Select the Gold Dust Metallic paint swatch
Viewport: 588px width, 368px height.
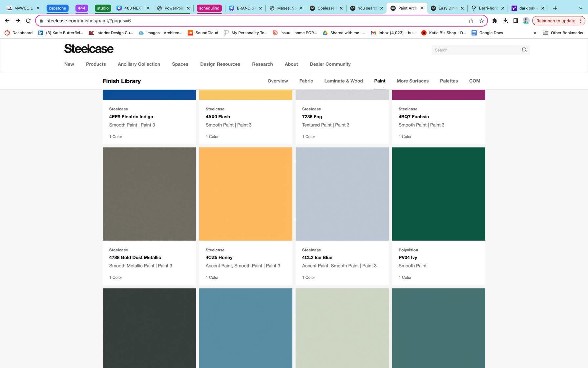(149, 194)
